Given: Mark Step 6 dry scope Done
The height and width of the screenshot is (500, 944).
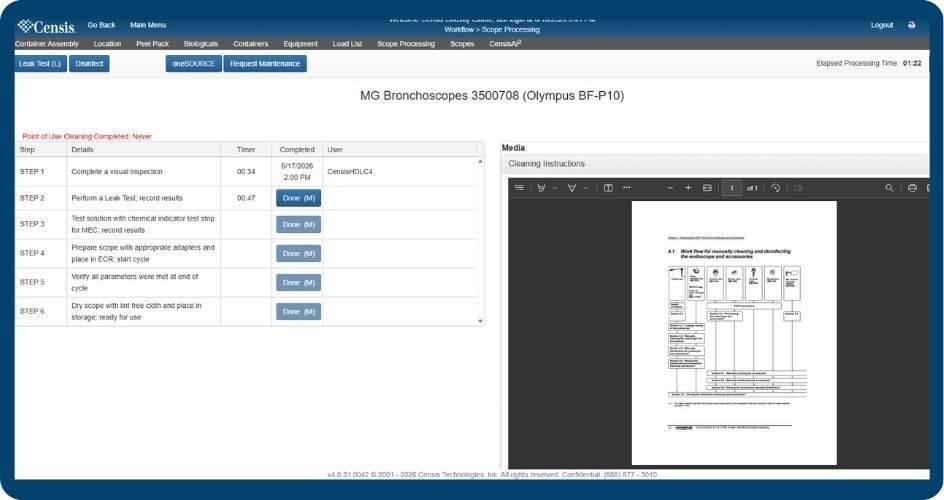Looking at the screenshot, I should (299, 312).
